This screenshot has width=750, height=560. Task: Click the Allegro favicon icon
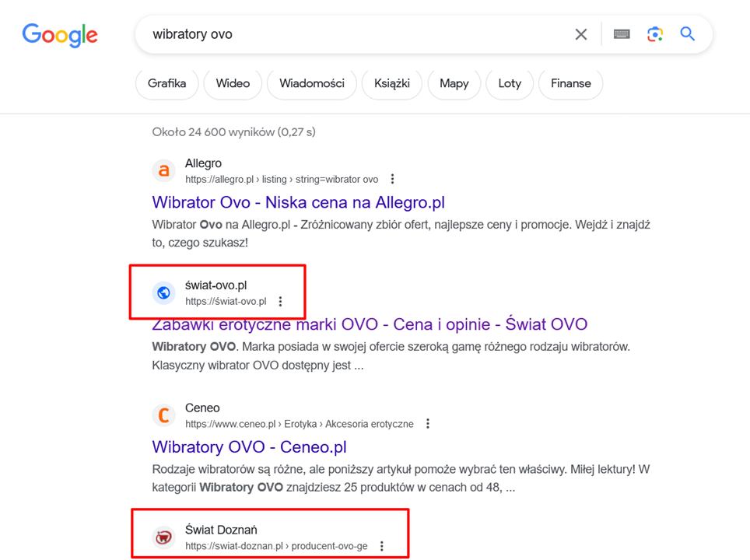pos(163,170)
